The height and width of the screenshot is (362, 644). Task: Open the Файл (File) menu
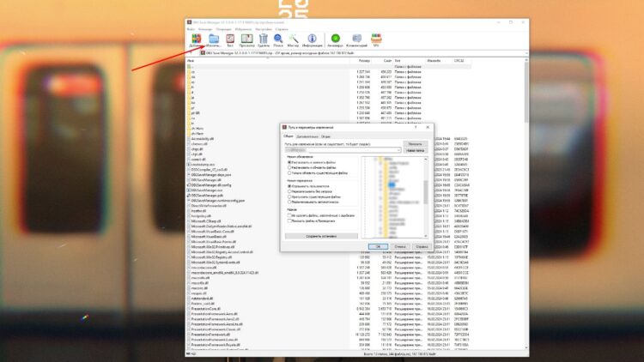tap(191, 27)
